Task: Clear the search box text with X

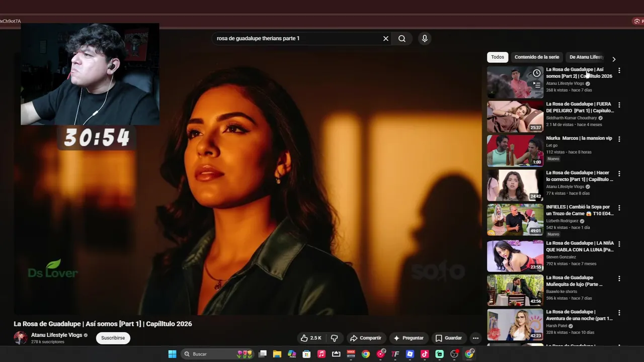Action: point(386,38)
